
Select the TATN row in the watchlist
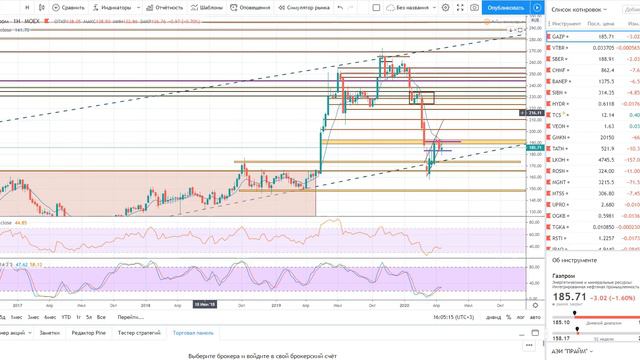[593, 149]
